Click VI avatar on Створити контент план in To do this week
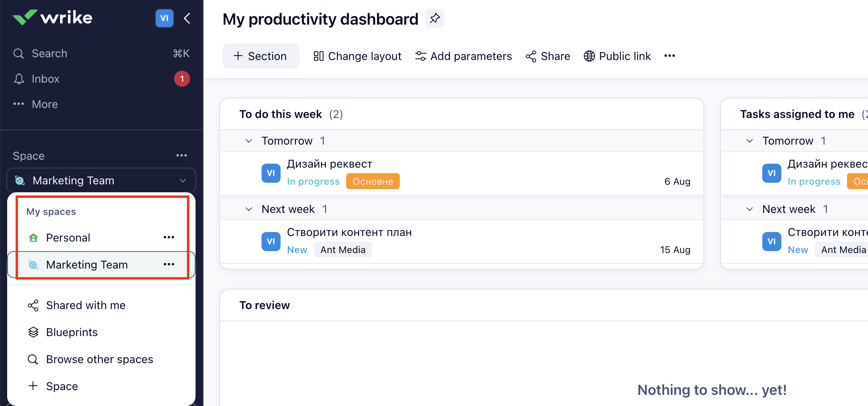 pyautogui.click(x=271, y=242)
